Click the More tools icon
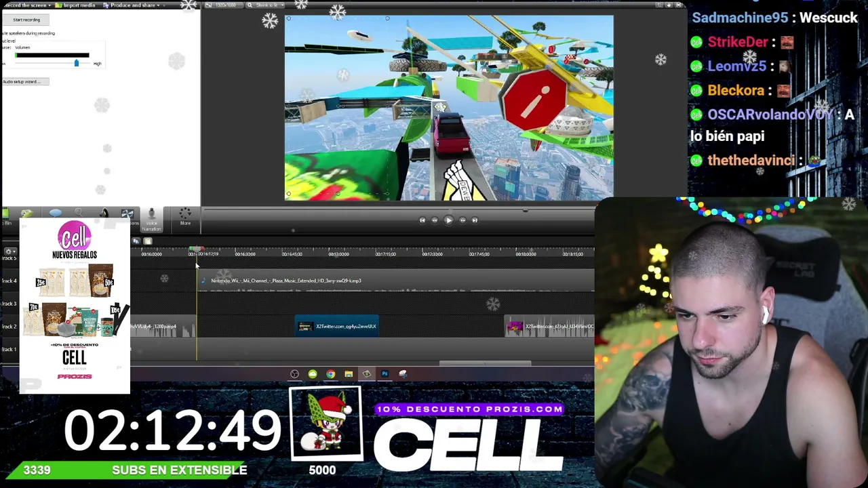The height and width of the screenshot is (488, 868). 185,216
